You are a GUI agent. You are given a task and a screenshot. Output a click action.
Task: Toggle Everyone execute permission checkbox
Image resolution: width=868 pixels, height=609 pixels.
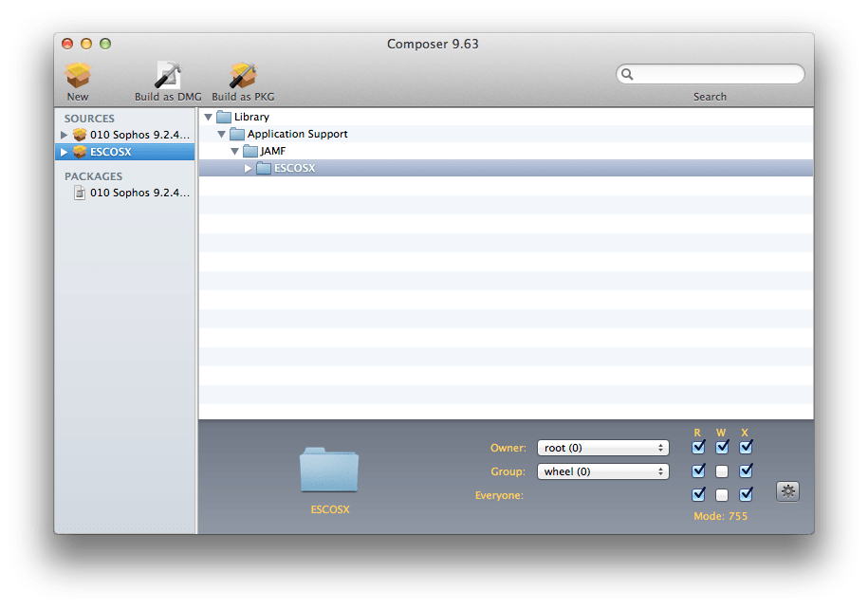pos(746,494)
